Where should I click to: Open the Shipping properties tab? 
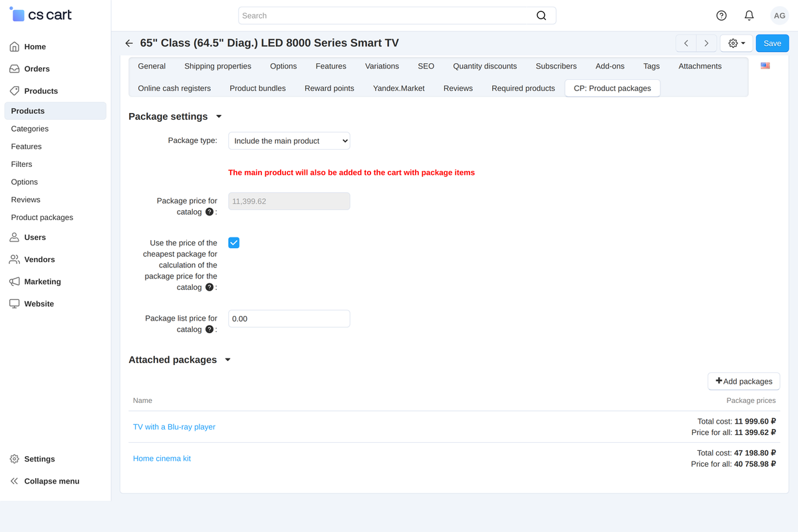tap(218, 66)
